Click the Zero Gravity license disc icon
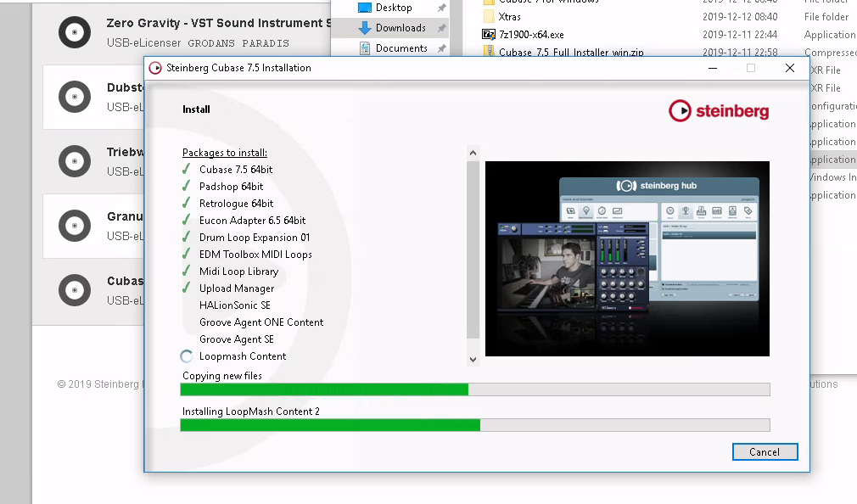This screenshot has height=504, width=857. pyautogui.click(x=75, y=32)
